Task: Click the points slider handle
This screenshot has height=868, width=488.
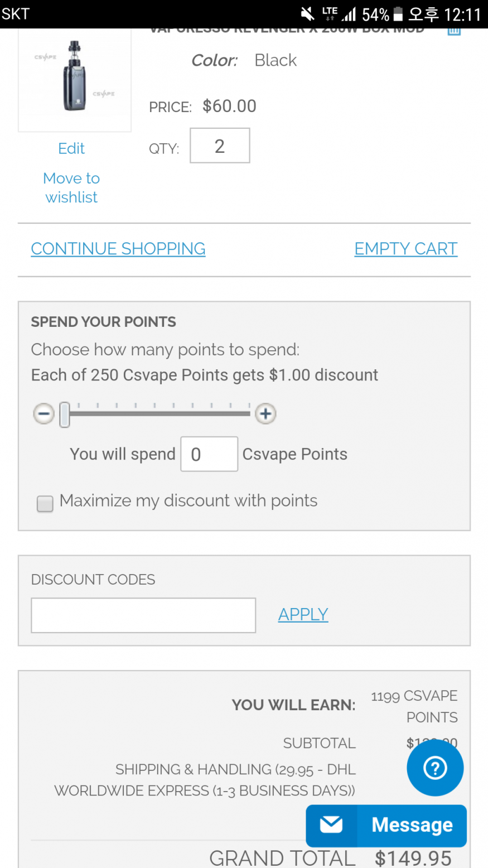Action: coord(65,414)
